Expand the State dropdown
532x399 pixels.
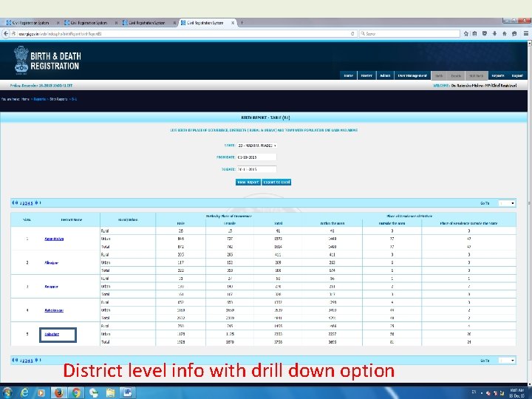coord(257,146)
